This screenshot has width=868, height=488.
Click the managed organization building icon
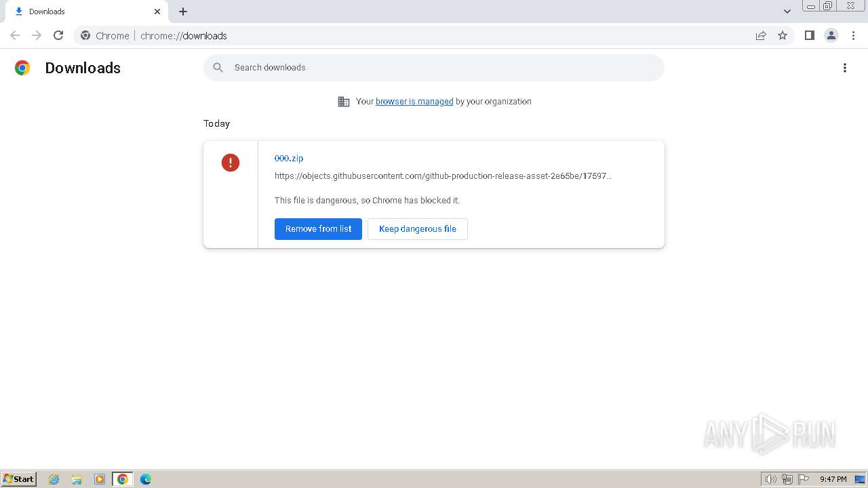point(344,102)
